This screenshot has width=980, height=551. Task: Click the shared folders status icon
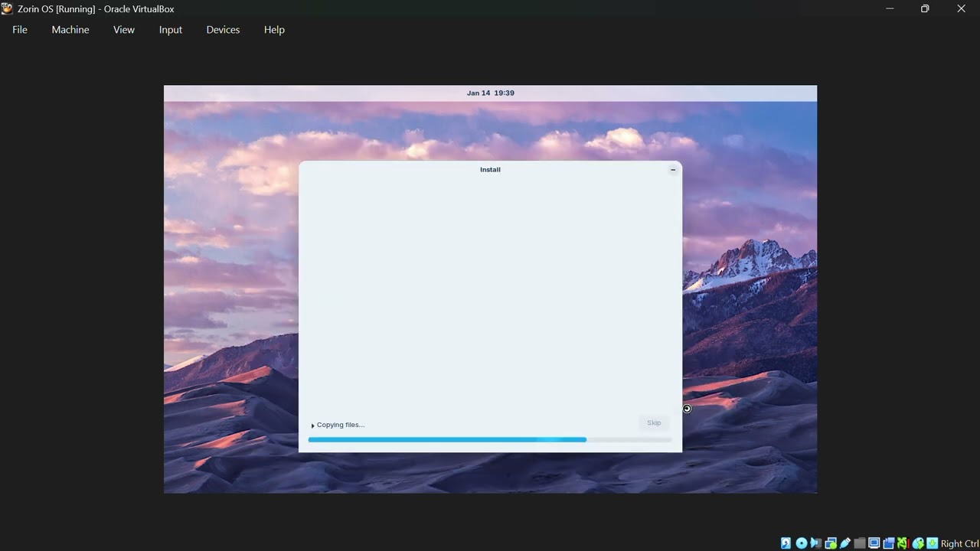pos(859,543)
